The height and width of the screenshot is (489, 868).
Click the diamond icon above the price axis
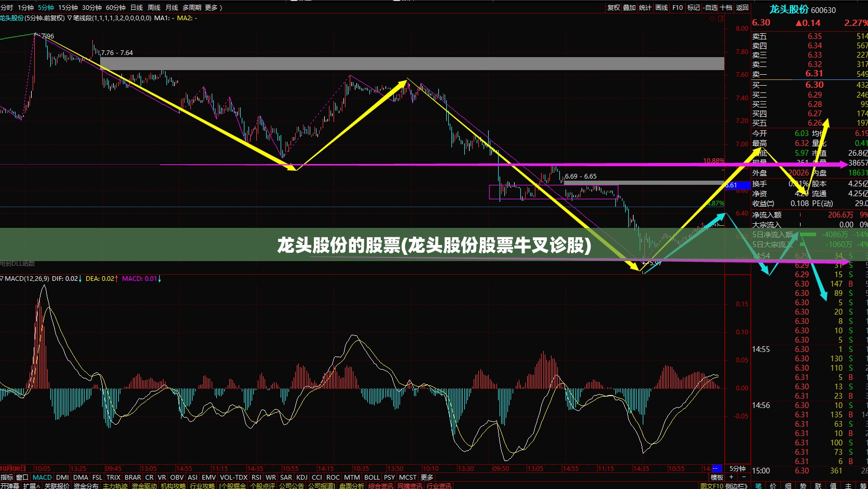(x=712, y=18)
